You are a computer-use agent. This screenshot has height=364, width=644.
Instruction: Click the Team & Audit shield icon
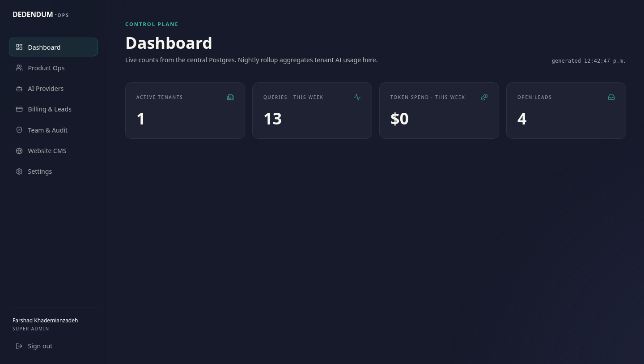(19, 130)
